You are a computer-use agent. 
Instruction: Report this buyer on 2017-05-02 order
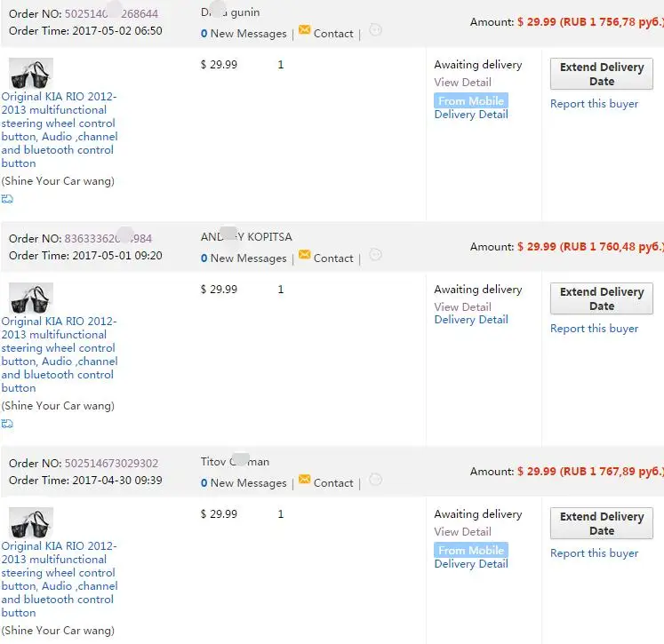click(594, 104)
